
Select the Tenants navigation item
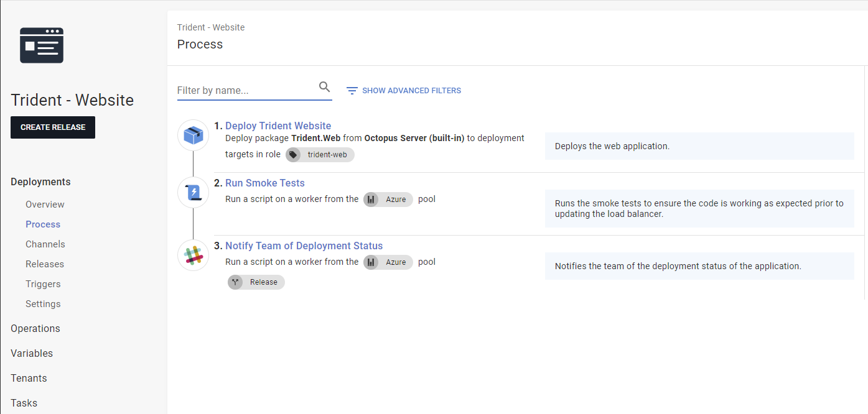click(x=28, y=378)
